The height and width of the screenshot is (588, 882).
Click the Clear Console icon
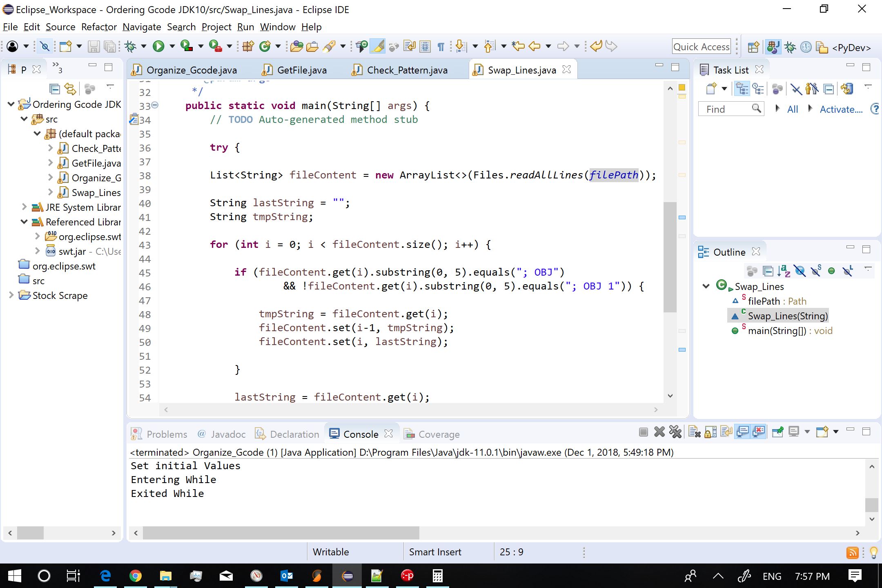(694, 432)
